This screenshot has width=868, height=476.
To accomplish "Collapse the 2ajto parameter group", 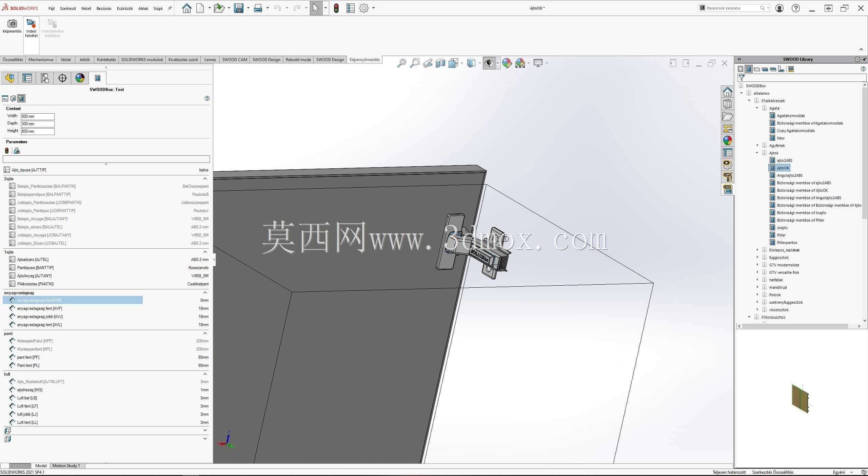I will tap(205, 178).
